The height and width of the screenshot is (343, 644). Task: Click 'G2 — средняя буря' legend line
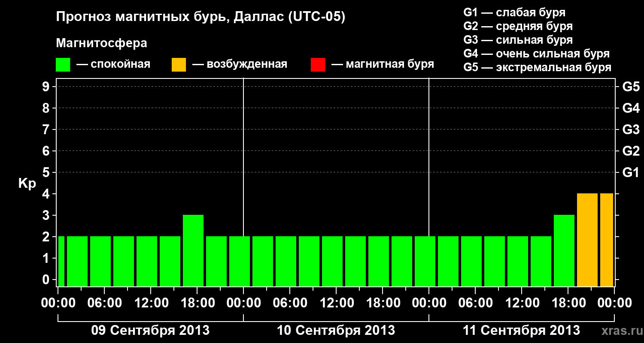pos(518,26)
